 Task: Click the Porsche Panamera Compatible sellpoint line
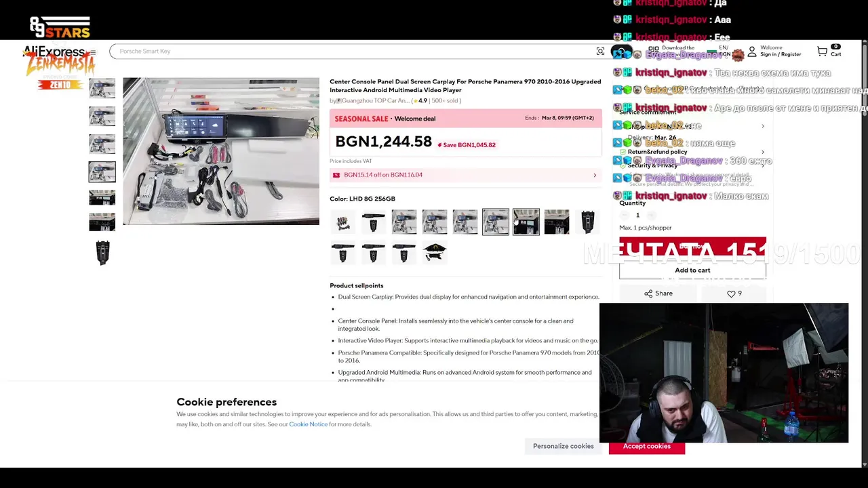coord(469,357)
